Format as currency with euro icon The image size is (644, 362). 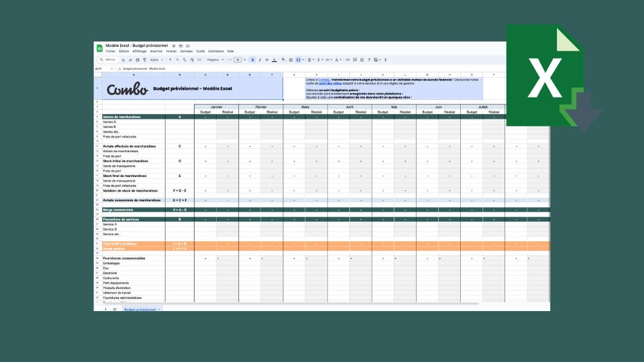170,60
